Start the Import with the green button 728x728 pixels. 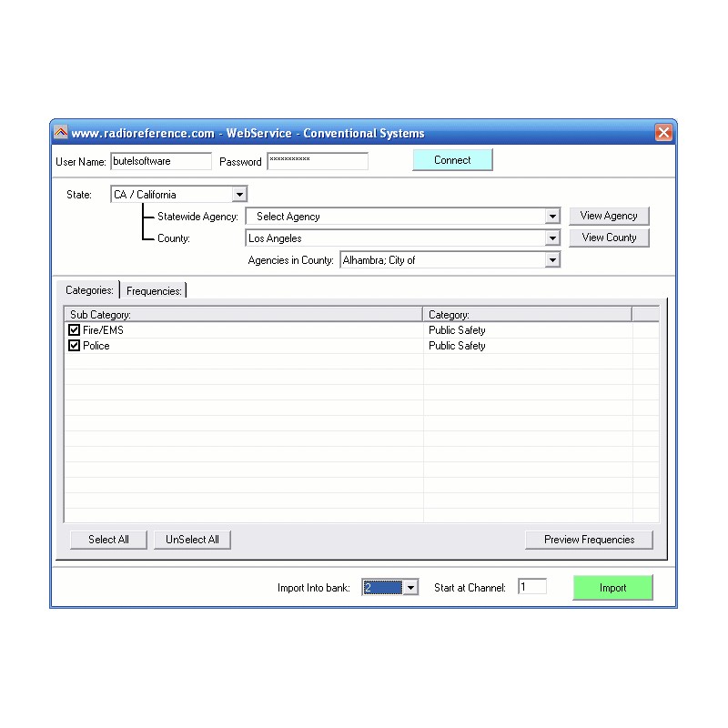coord(612,587)
